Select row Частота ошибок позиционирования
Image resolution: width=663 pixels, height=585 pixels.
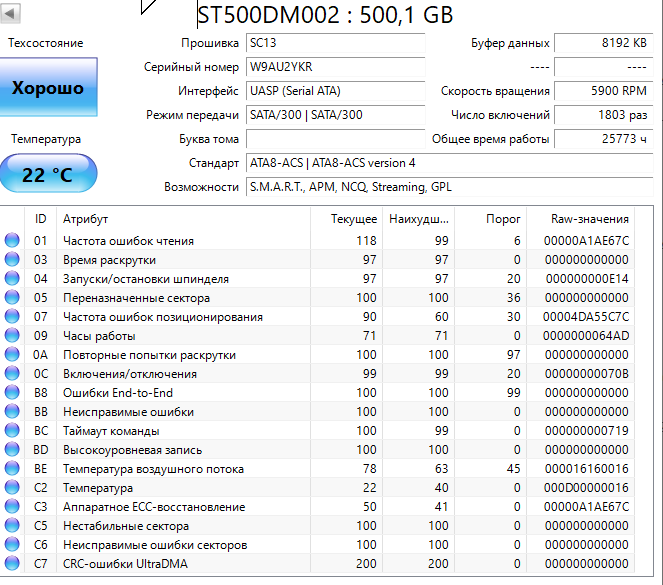tap(318, 317)
